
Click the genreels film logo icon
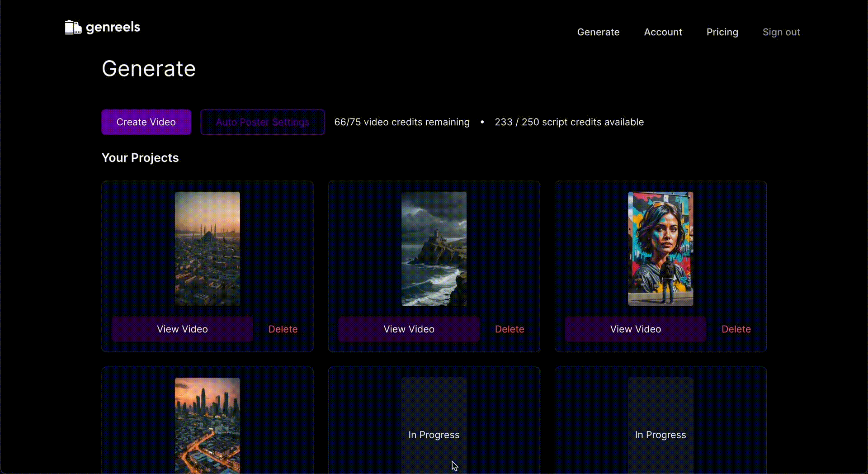point(73,28)
